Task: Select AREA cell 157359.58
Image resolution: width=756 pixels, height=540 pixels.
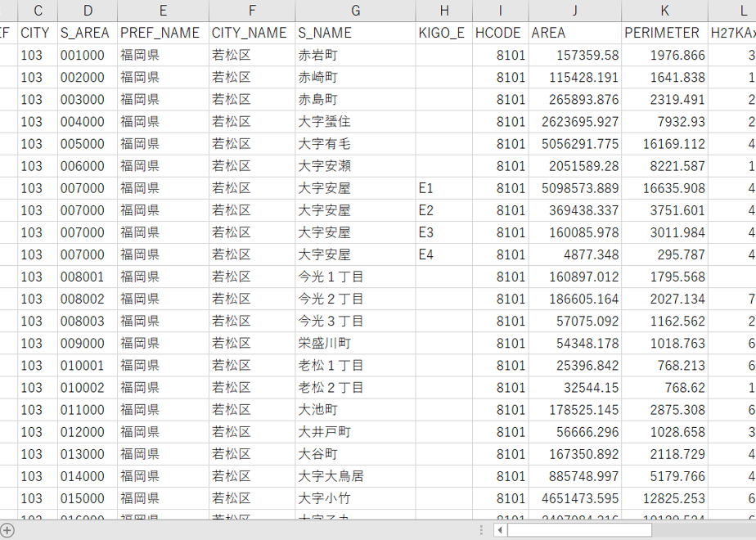Action: click(x=574, y=55)
